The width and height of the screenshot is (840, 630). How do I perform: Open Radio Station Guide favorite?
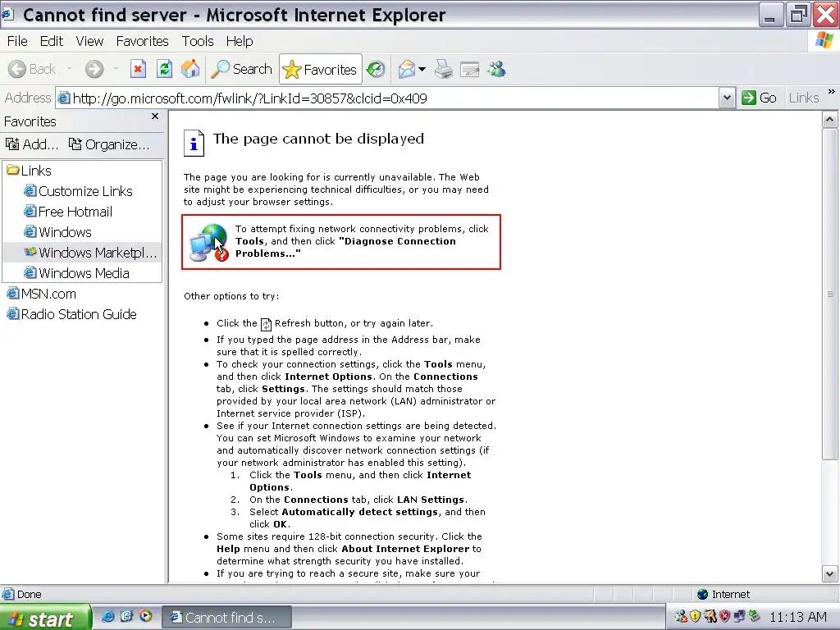point(71,314)
